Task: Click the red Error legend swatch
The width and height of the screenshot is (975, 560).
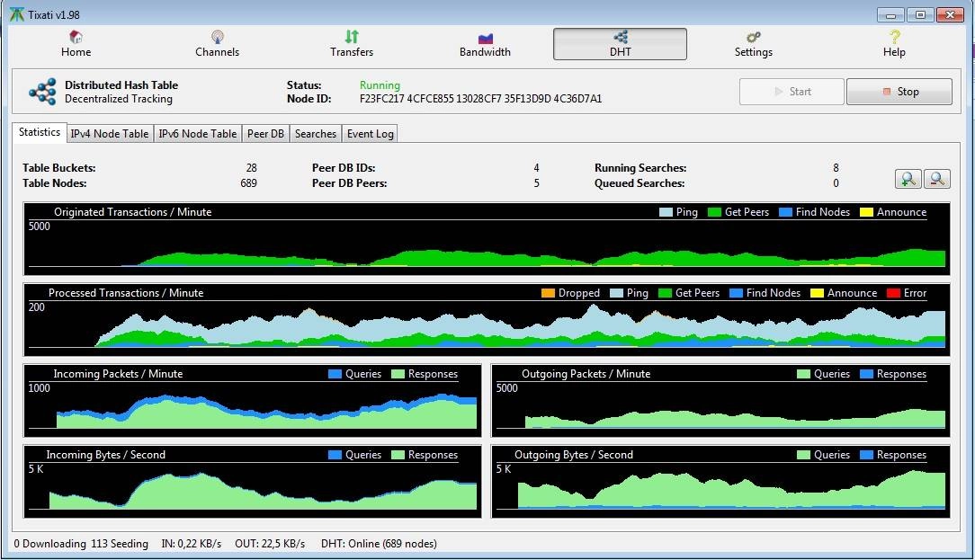Action: click(893, 293)
